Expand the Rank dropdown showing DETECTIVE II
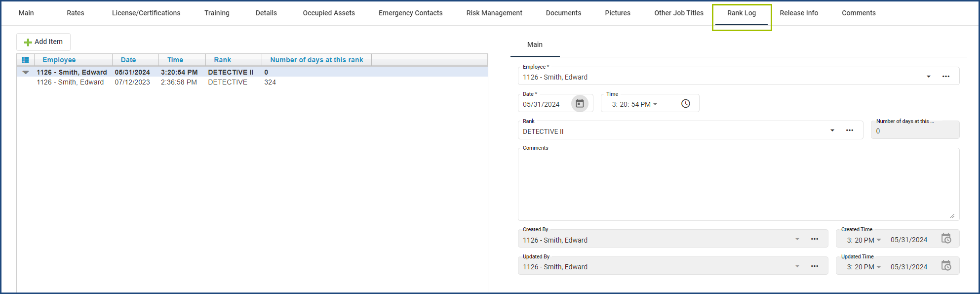Image resolution: width=980 pixels, height=294 pixels. (832, 130)
